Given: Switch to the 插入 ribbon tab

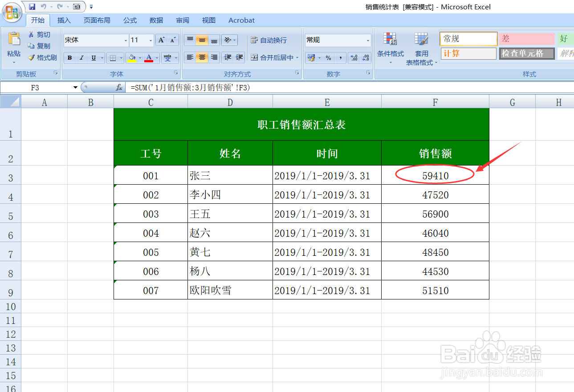Looking at the screenshot, I should (x=64, y=20).
